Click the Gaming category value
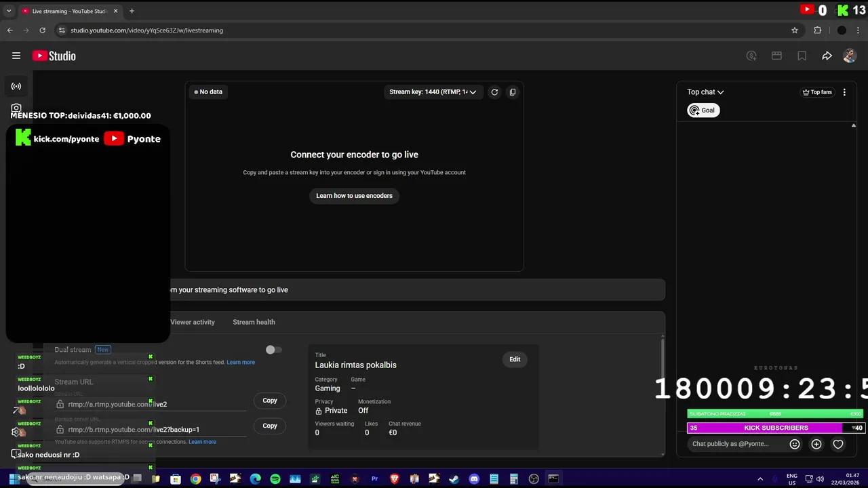The image size is (868, 488). click(328, 388)
